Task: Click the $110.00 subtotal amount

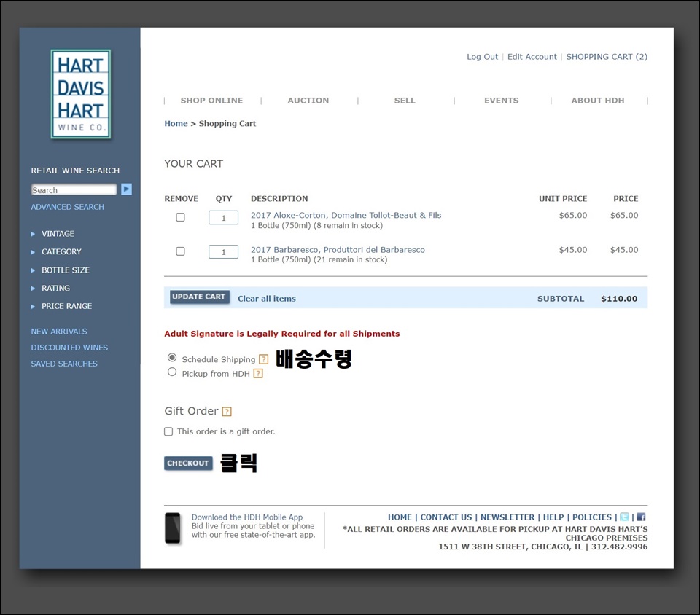Action: coord(619,299)
